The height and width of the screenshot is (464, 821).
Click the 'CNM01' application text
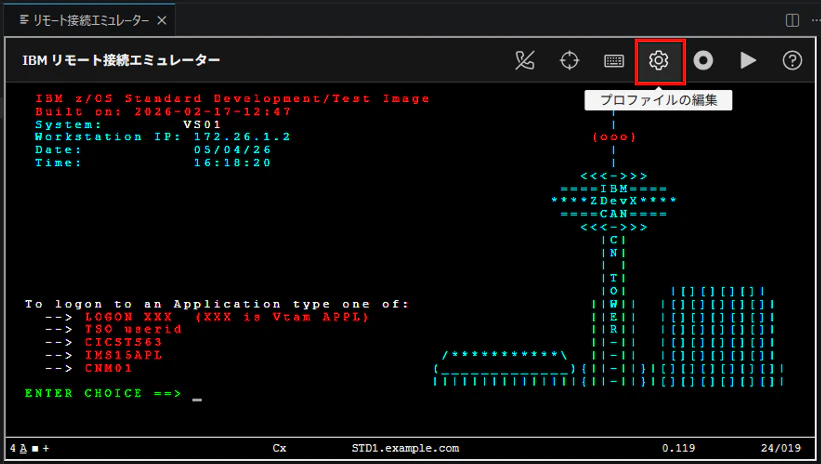tap(108, 368)
